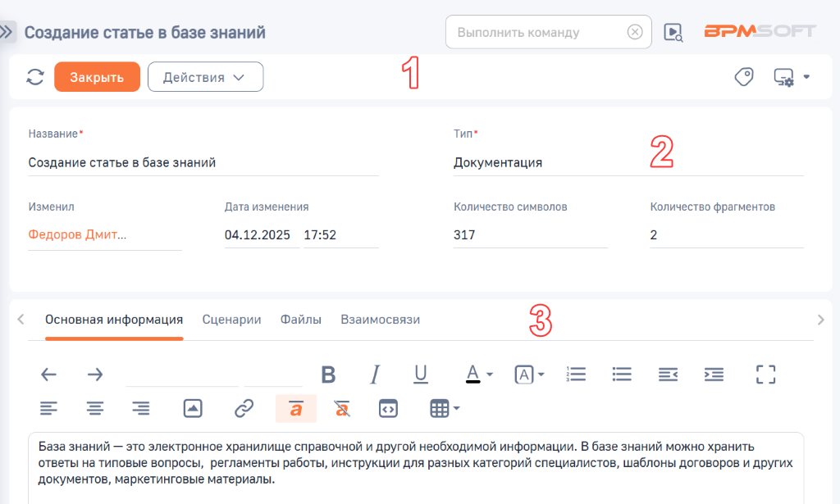The image size is (840, 504).
Task: Click the BPMSoft logo
Action: pos(760,31)
